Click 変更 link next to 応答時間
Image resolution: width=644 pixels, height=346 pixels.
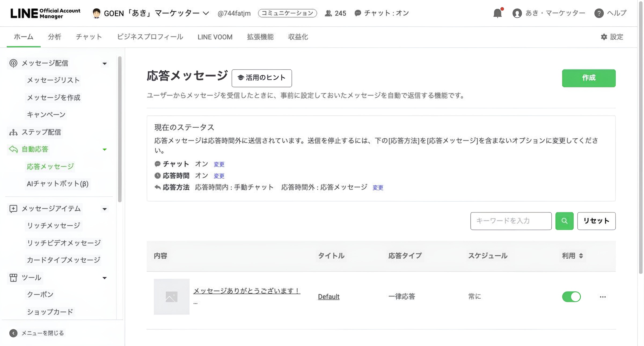(219, 176)
